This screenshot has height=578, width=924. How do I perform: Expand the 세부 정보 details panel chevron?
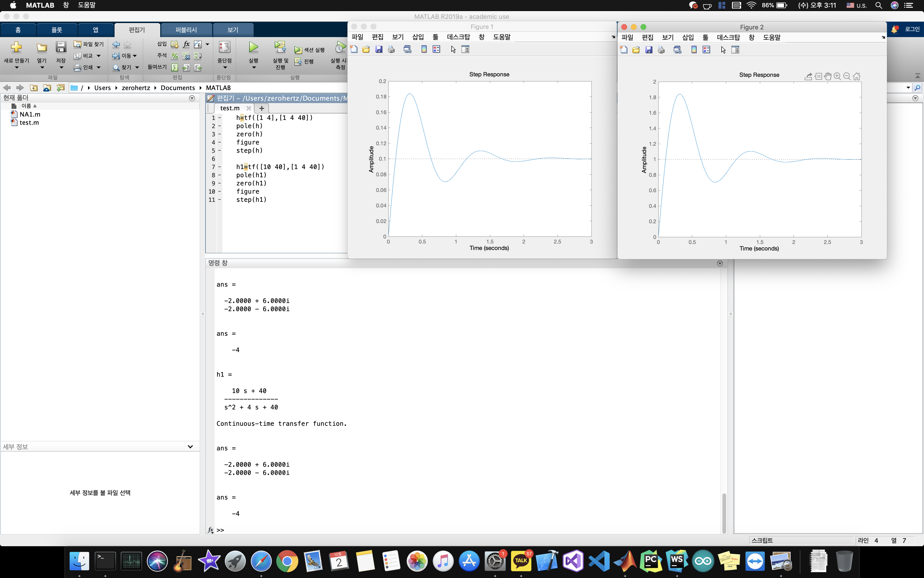[x=190, y=447]
